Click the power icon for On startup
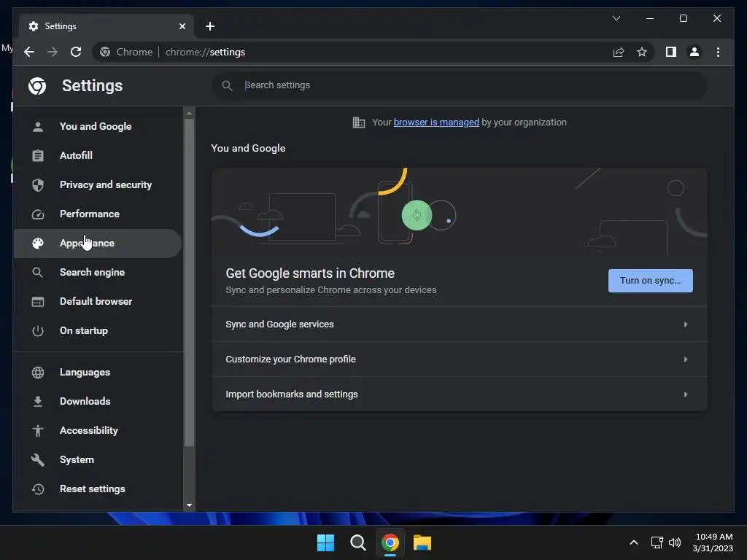This screenshot has width=747, height=560. tap(38, 331)
